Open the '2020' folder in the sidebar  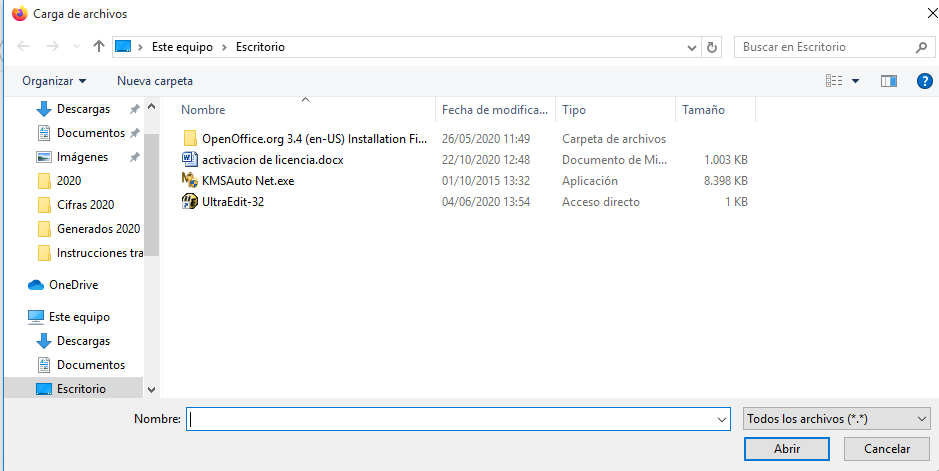click(69, 181)
